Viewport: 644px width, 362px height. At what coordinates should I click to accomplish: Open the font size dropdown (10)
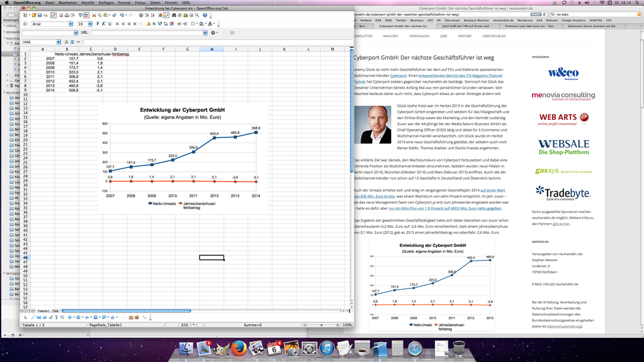click(90, 24)
